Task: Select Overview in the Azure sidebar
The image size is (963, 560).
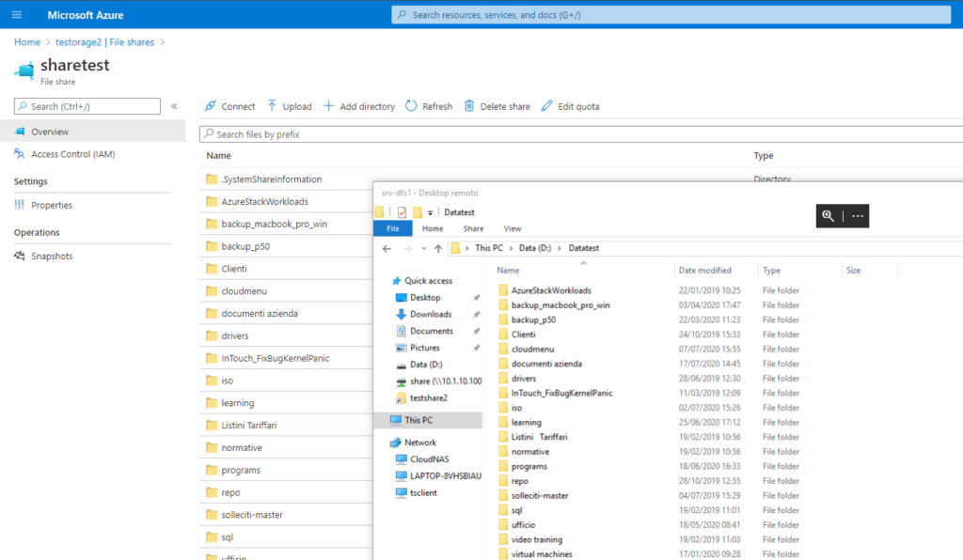Action: (x=93, y=132)
